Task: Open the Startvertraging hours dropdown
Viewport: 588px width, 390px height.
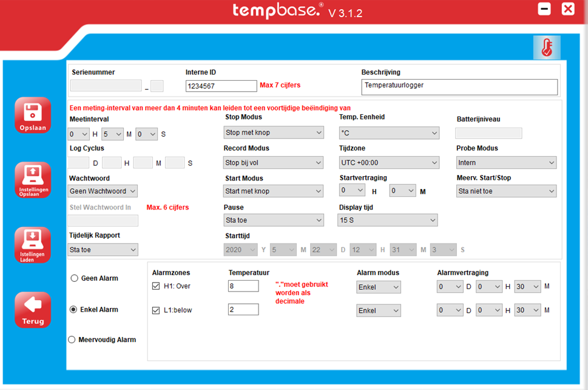Action: 352,190
